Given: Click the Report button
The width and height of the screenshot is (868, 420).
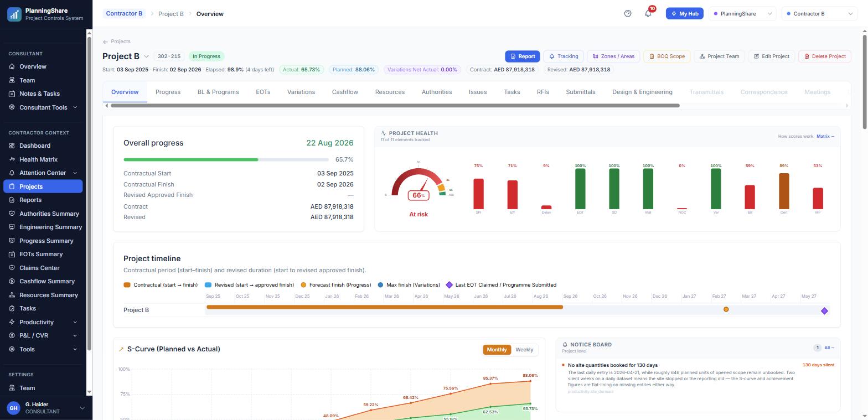Looking at the screenshot, I should (x=522, y=56).
